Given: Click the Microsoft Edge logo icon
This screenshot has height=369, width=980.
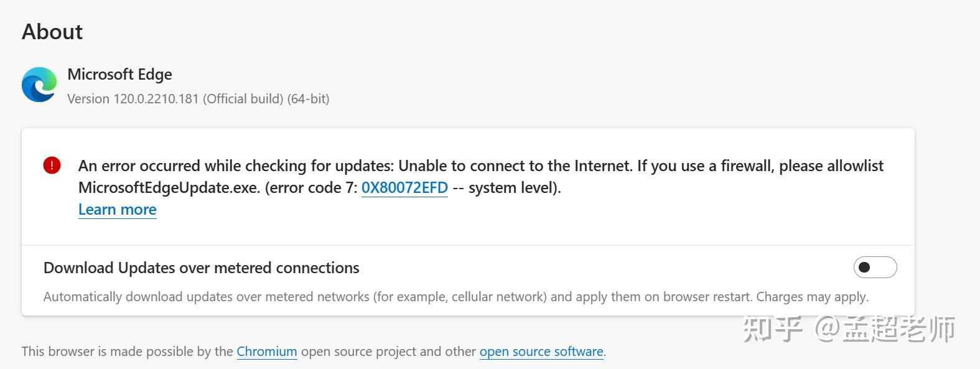Looking at the screenshot, I should 39,85.
